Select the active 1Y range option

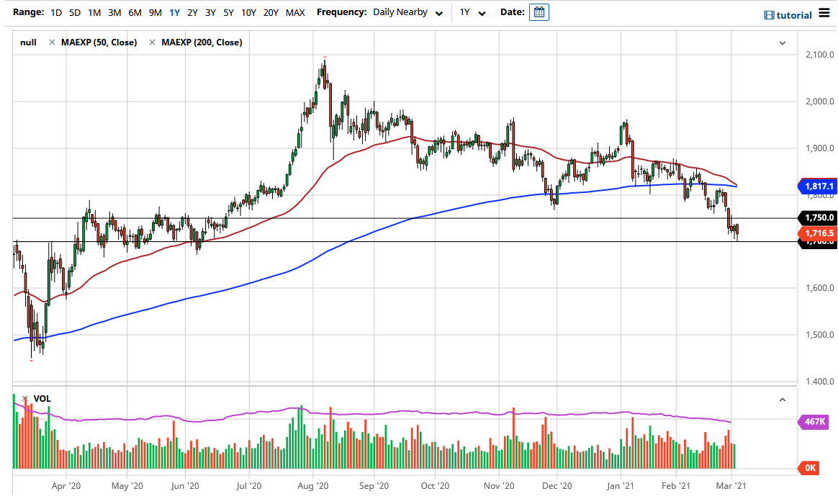click(175, 12)
